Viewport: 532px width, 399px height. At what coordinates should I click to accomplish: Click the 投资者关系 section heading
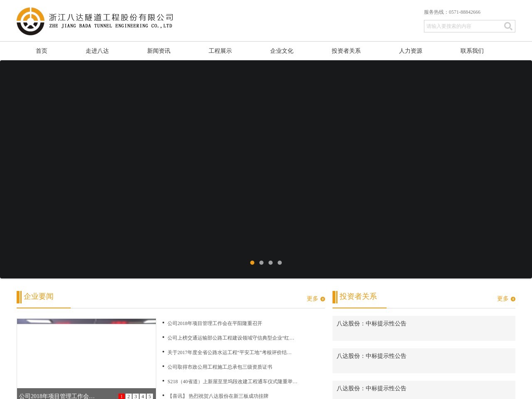coord(358,296)
